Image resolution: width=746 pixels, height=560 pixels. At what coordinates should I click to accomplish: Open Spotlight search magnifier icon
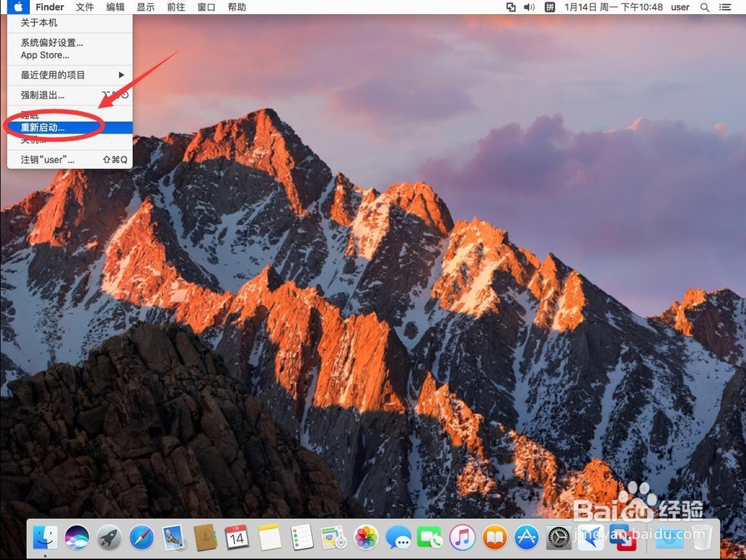[x=705, y=7]
